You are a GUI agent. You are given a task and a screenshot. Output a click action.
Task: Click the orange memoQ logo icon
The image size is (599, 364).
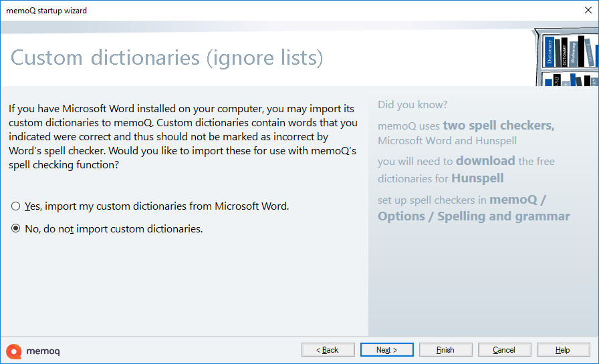click(13, 351)
